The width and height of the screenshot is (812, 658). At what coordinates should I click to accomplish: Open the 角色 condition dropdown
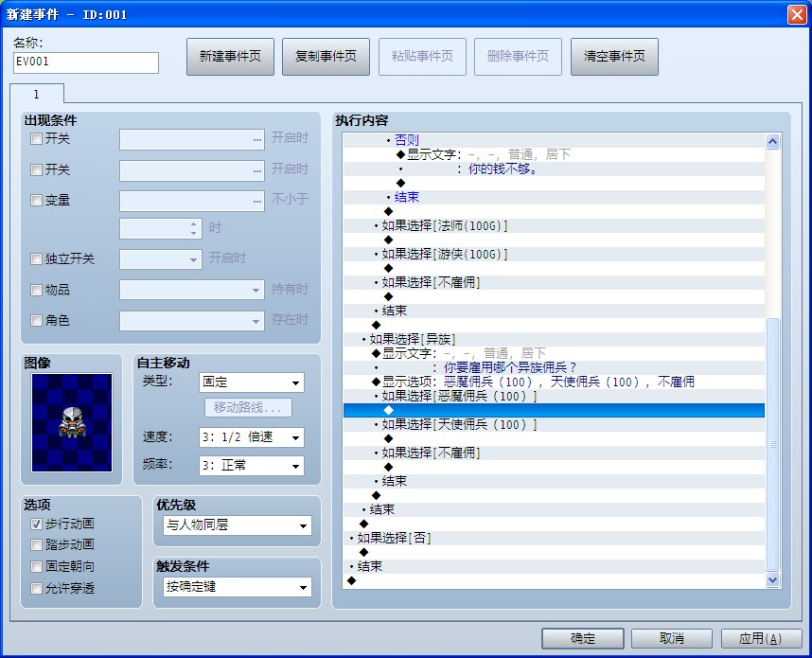pos(191,321)
